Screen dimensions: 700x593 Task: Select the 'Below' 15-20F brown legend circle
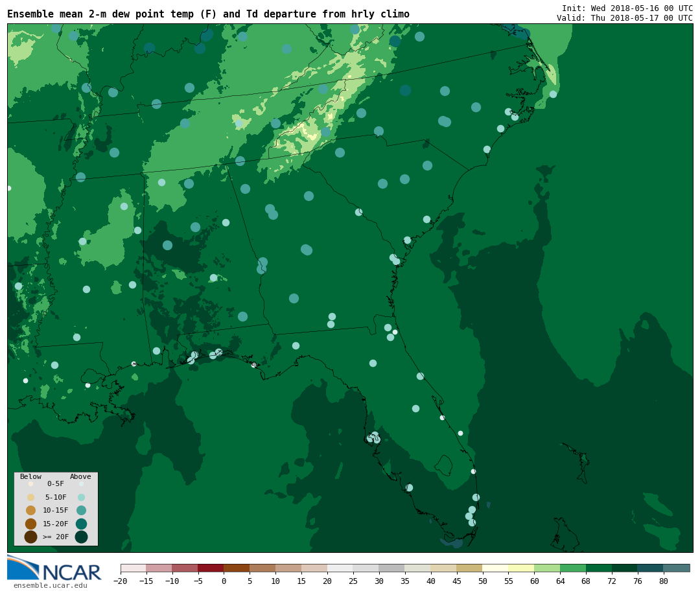pos(30,524)
